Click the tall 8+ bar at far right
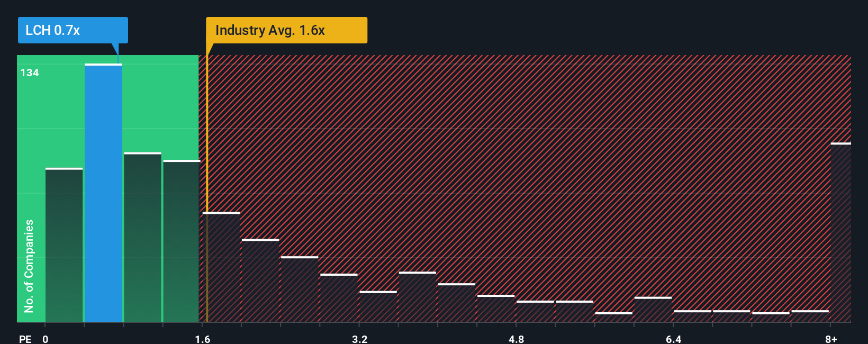This screenshot has width=868, height=344. 841,232
